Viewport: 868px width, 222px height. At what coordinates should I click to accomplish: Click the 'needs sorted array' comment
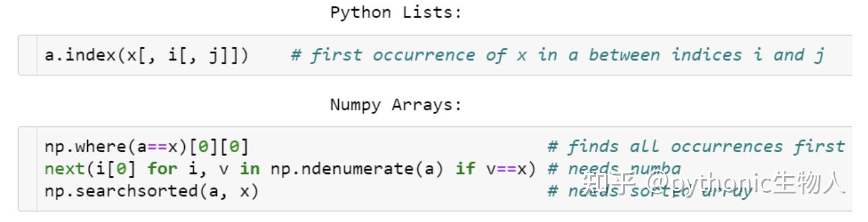pyautogui.click(x=650, y=191)
